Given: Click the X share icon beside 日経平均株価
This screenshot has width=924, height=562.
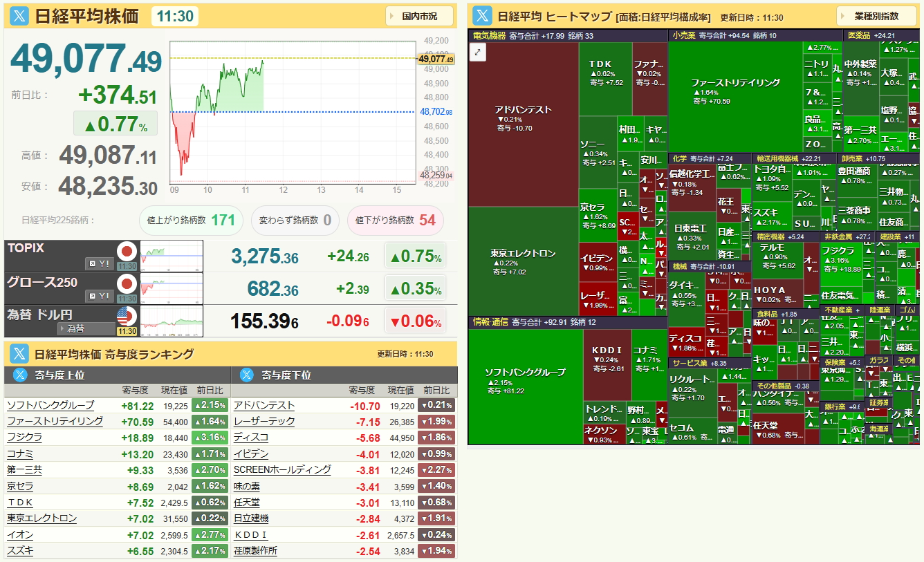Looking at the screenshot, I should tap(20, 17).
